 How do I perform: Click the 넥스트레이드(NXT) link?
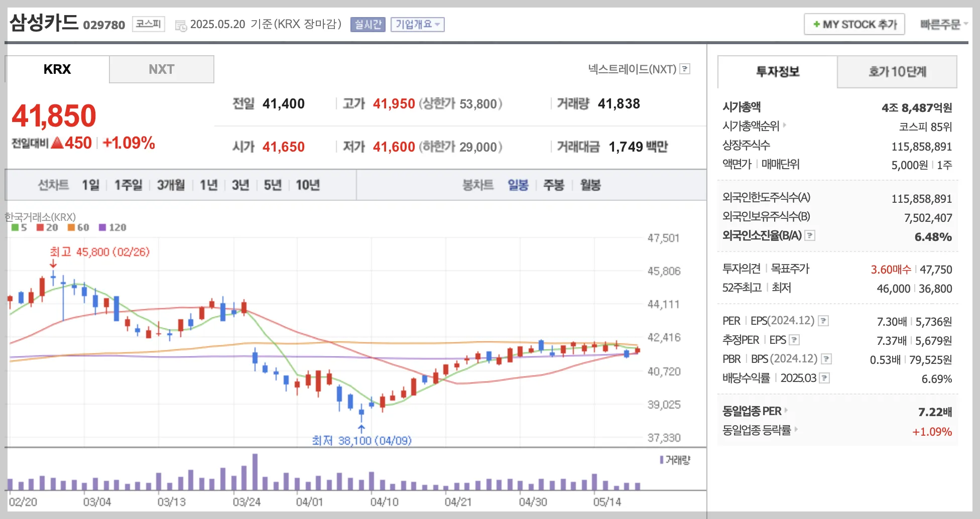click(633, 69)
